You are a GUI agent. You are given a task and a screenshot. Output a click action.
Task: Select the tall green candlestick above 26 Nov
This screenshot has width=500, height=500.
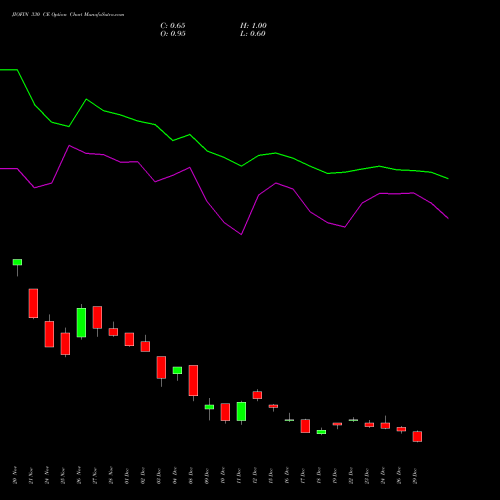pos(81,322)
